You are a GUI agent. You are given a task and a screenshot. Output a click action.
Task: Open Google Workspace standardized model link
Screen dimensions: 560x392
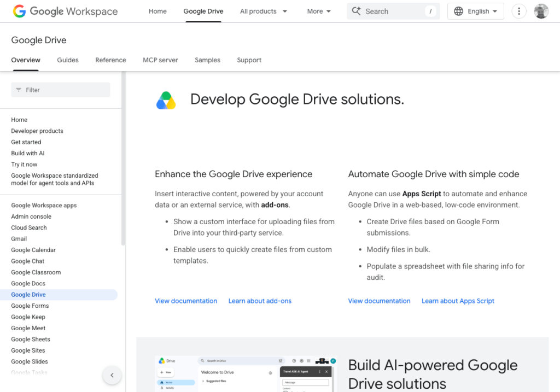click(x=55, y=179)
